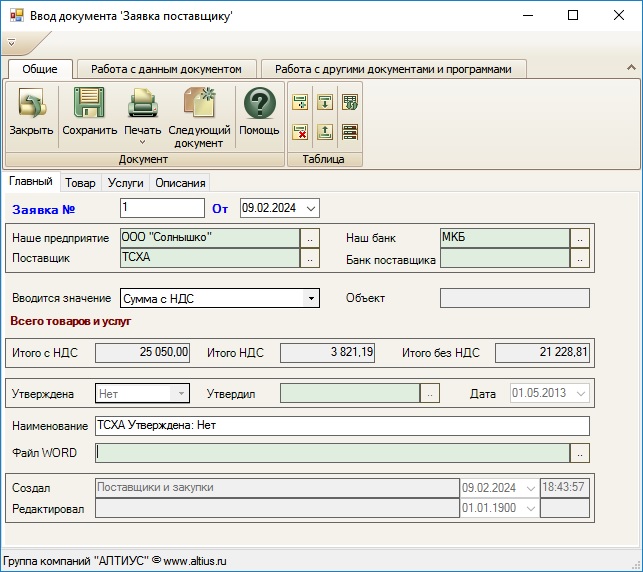The height and width of the screenshot is (572, 643).
Task: Expand the Вводится значение combo box
Action: tap(311, 298)
